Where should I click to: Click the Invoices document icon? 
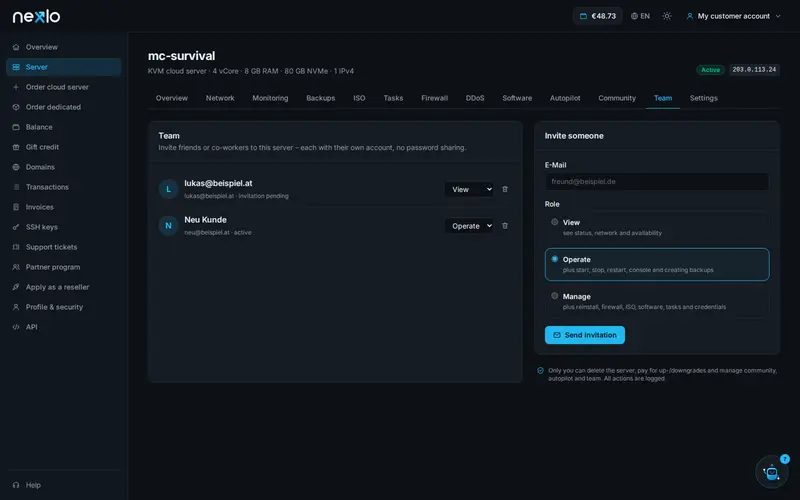coord(16,207)
